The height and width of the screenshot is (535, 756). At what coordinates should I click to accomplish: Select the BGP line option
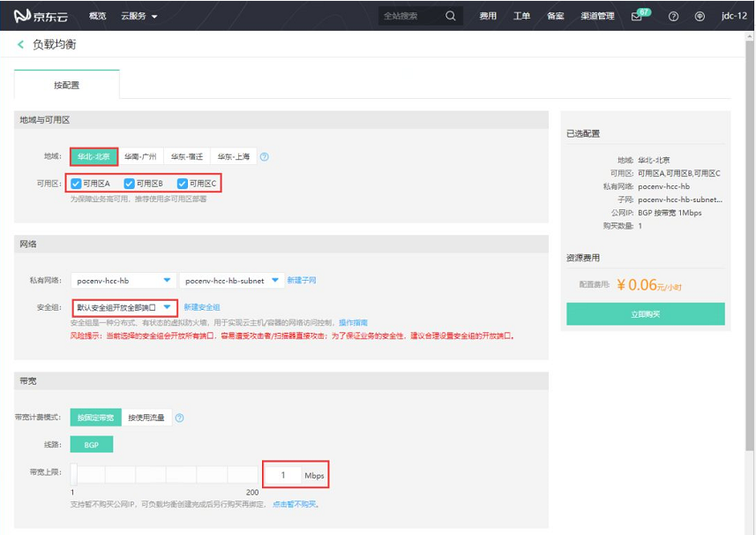click(x=92, y=445)
